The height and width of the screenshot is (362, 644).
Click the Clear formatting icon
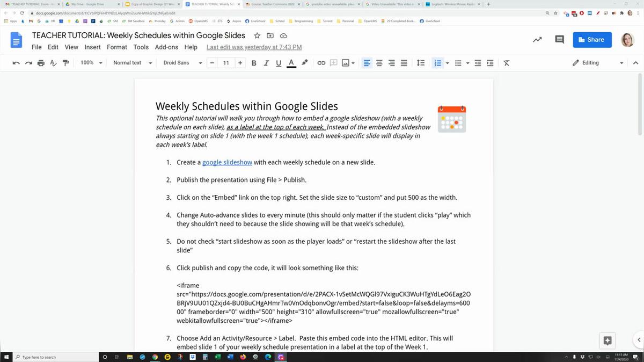(x=506, y=63)
